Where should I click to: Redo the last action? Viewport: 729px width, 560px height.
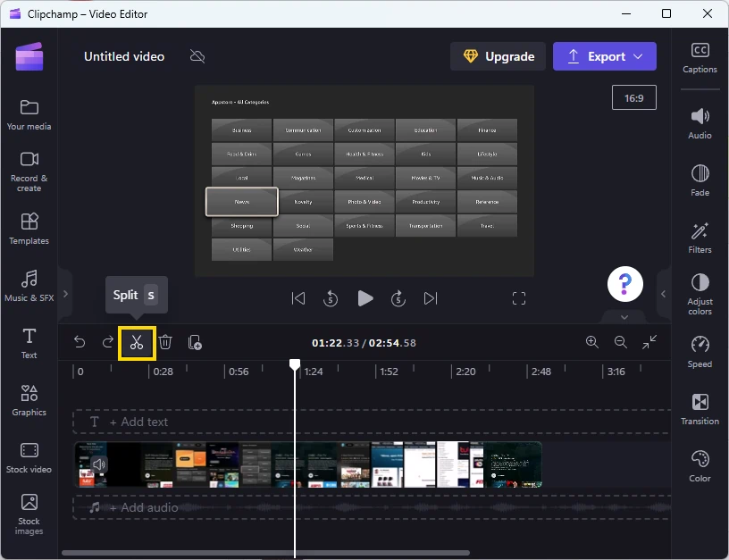[x=108, y=342]
